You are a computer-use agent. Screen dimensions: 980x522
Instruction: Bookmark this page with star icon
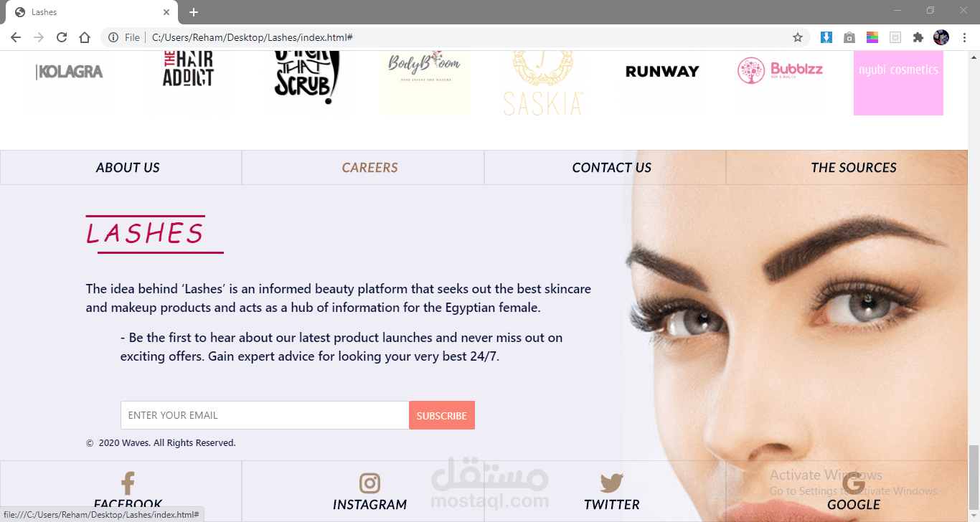[798, 37]
